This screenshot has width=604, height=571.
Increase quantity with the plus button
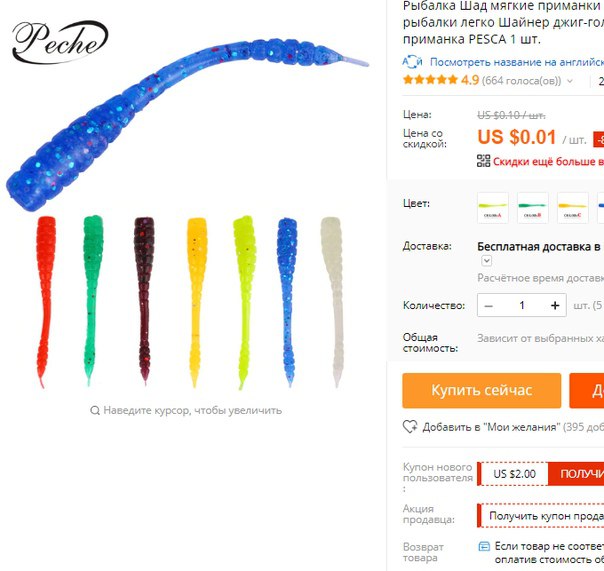coord(555,306)
